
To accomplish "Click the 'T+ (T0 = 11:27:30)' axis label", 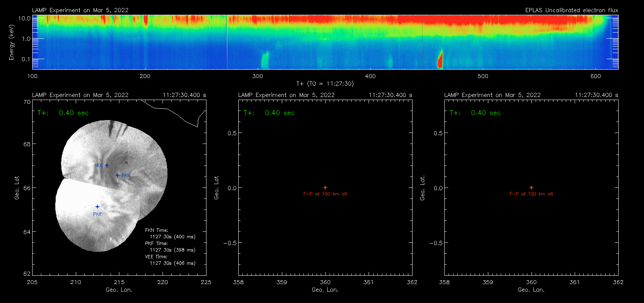I will (x=325, y=84).
